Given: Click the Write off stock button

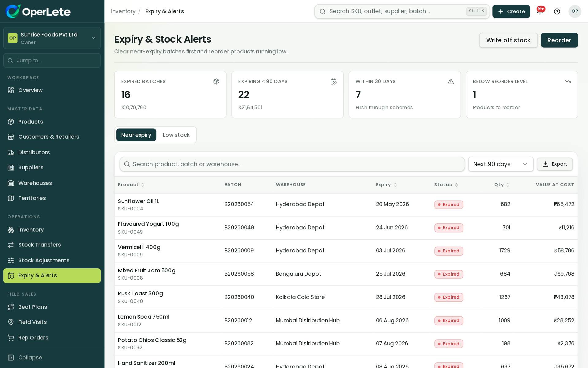Looking at the screenshot, I should pos(508,40).
